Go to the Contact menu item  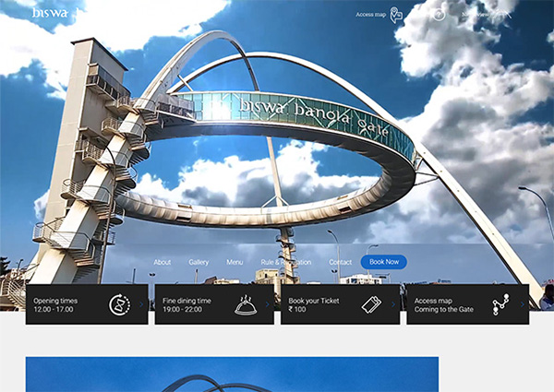[x=340, y=262]
